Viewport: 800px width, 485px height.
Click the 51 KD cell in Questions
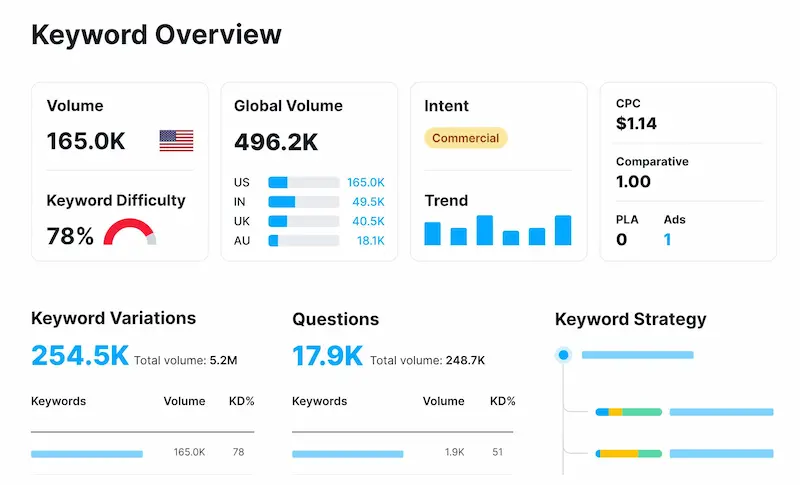pyautogui.click(x=497, y=452)
